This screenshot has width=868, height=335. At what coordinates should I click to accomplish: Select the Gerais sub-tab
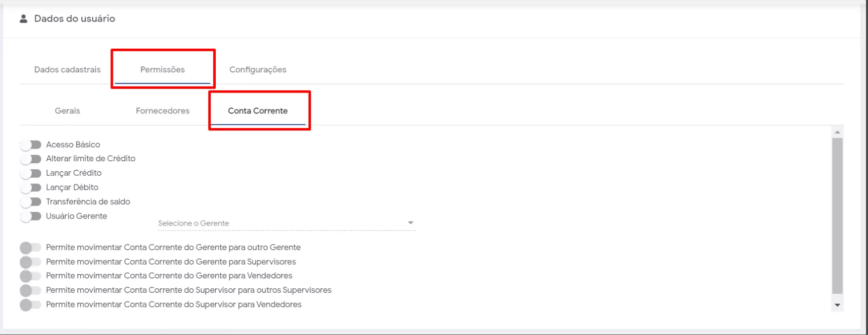click(67, 111)
